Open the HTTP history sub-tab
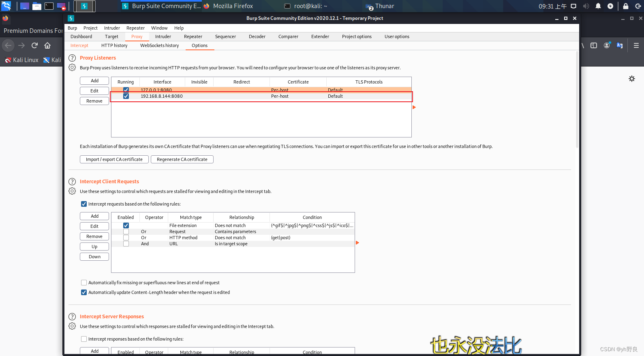The image size is (644, 356). coord(114,45)
